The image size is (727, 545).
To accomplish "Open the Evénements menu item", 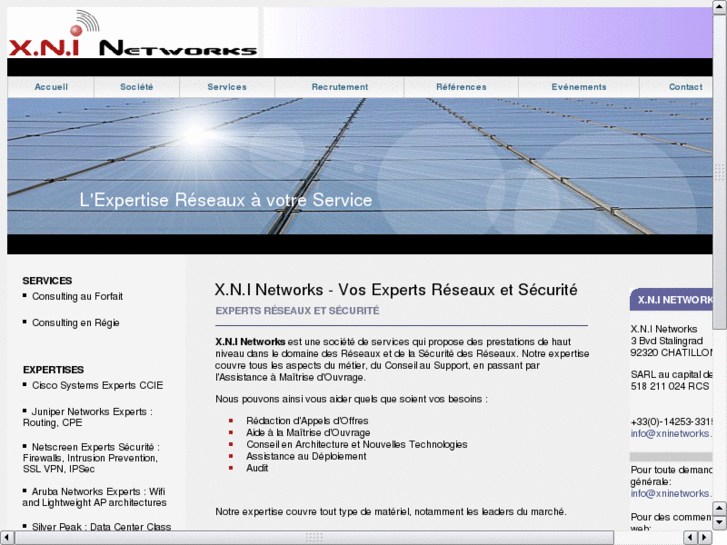I will coord(579,87).
